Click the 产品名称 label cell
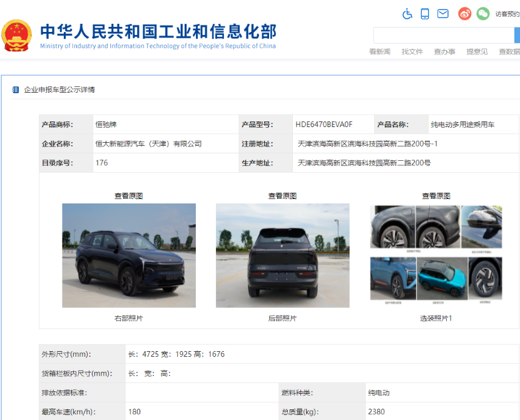Image resolution: width=520 pixels, height=420 pixels. tap(401, 125)
